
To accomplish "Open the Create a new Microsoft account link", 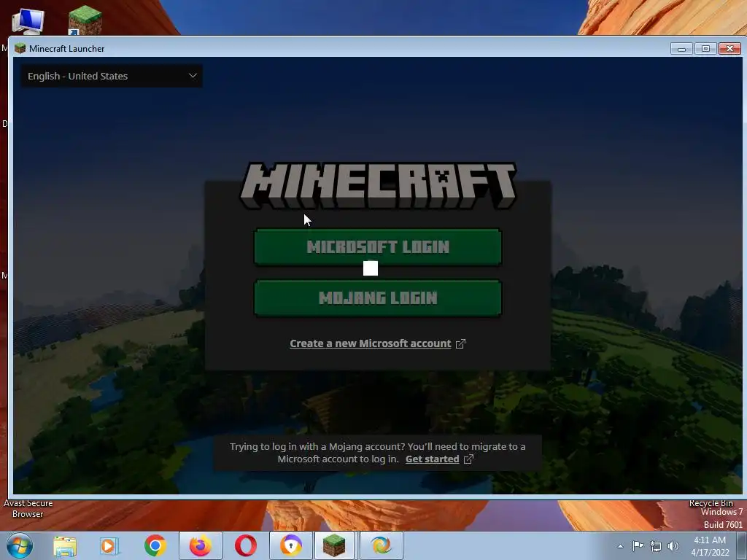I will click(370, 343).
